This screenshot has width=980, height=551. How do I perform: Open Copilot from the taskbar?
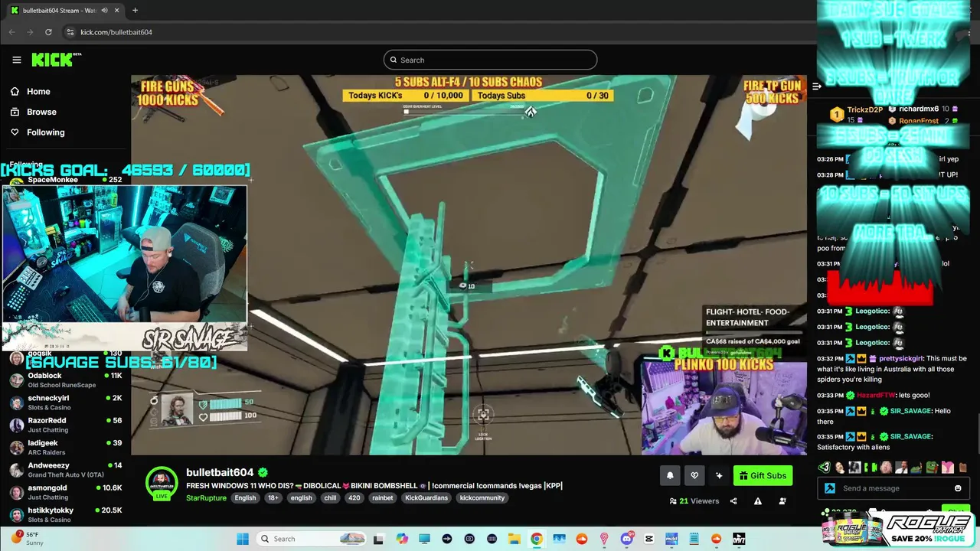click(x=402, y=539)
